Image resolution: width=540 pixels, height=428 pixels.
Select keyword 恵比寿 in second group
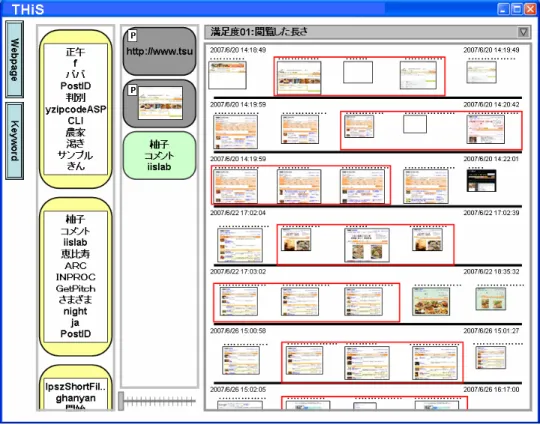pyautogui.click(x=75, y=254)
